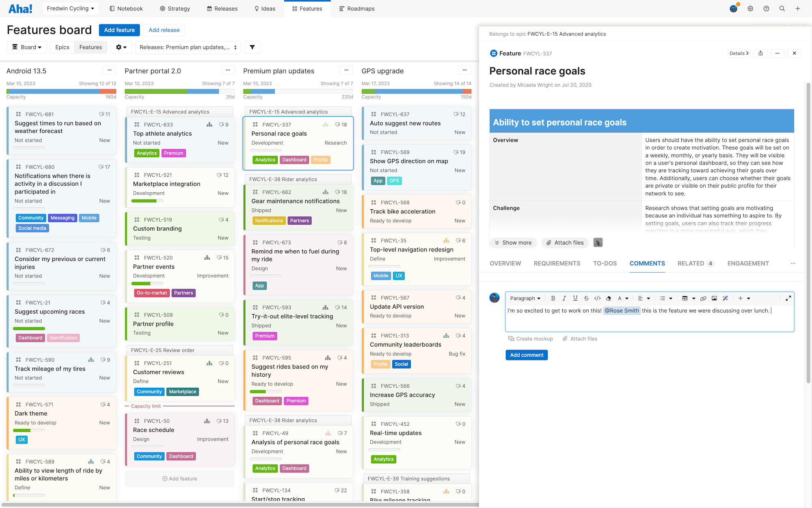Click the Add comment button
This screenshot has width=812, height=508.
point(526,355)
